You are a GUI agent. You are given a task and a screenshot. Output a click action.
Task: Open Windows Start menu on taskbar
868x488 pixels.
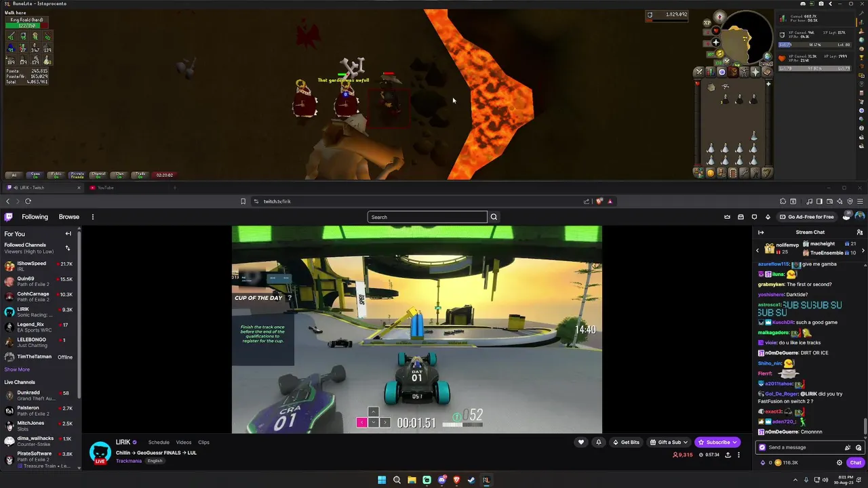[x=382, y=480]
